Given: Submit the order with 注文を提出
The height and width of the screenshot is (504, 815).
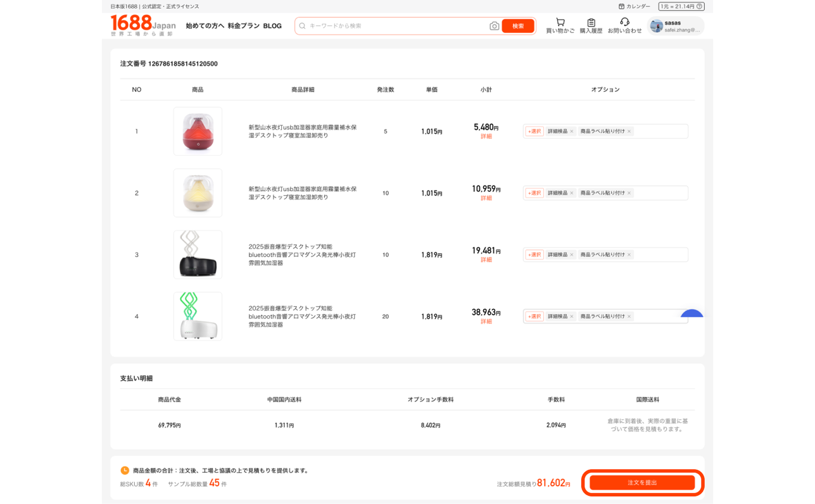Looking at the screenshot, I should (x=642, y=483).
